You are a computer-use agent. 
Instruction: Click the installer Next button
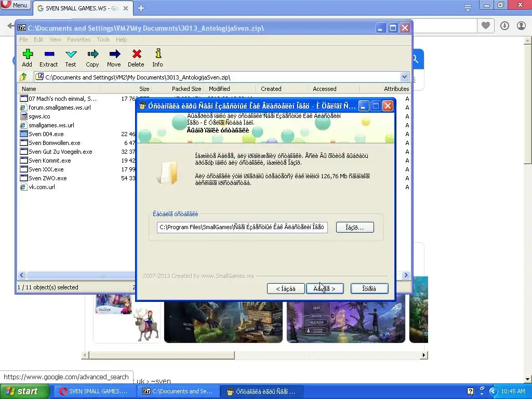click(x=325, y=289)
